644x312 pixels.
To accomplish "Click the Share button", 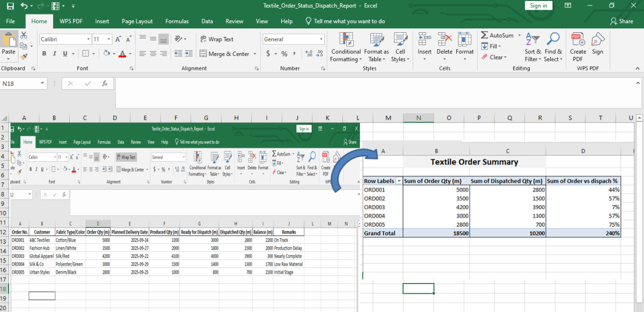I will 622,21.
